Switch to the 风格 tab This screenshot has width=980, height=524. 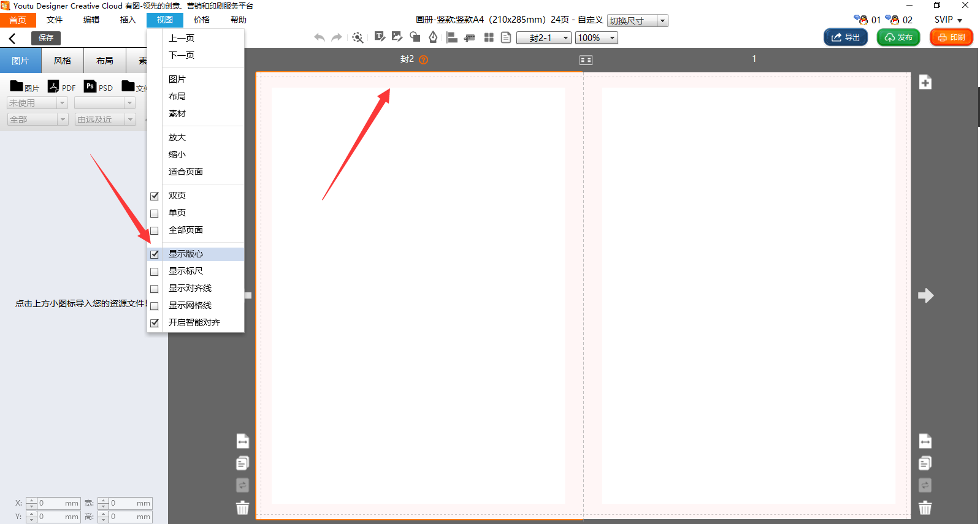(x=62, y=61)
